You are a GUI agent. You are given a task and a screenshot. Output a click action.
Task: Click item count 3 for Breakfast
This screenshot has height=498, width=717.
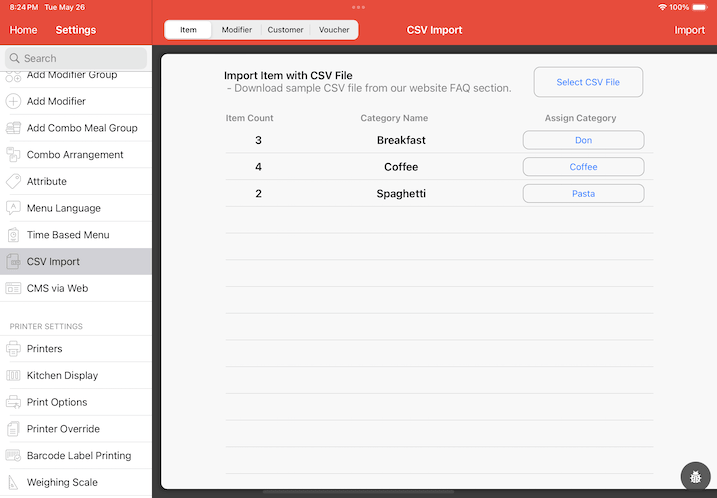pos(258,140)
